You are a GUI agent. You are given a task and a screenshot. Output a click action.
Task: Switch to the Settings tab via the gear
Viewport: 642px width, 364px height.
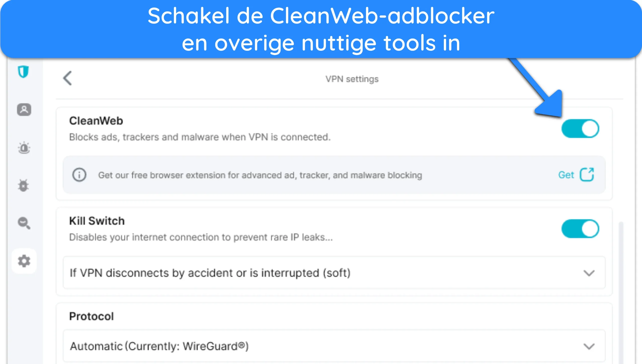[x=24, y=261]
